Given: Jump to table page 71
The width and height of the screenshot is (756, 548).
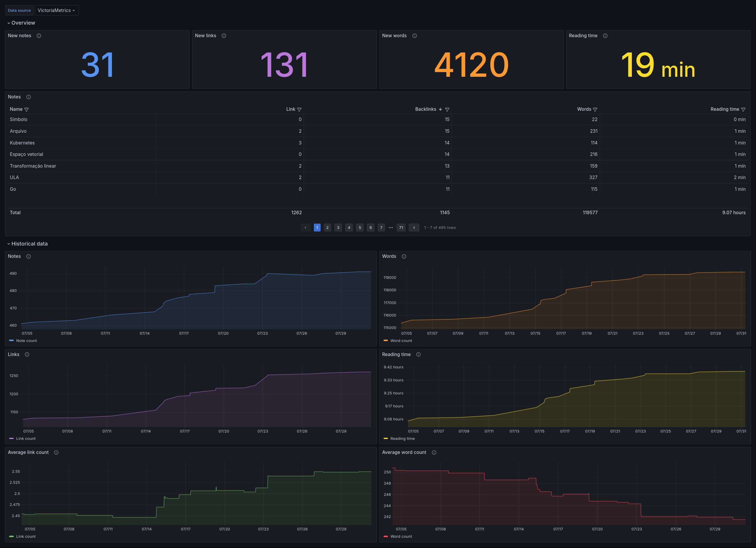Looking at the screenshot, I should coord(401,227).
